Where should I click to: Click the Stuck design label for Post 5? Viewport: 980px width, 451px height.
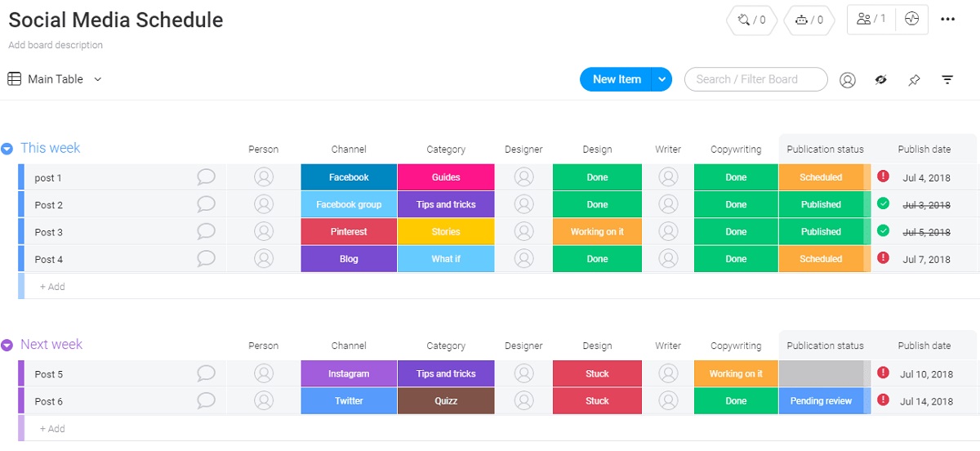pyautogui.click(x=597, y=374)
